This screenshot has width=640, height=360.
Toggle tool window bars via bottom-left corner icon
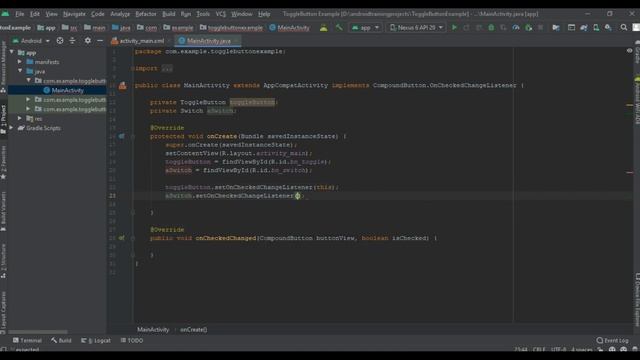coord(4,349)
